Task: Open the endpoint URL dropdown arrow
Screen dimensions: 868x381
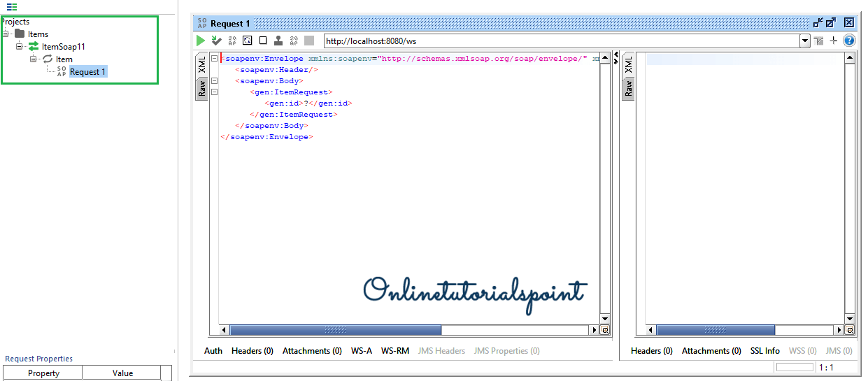Action: coord(804,41)
